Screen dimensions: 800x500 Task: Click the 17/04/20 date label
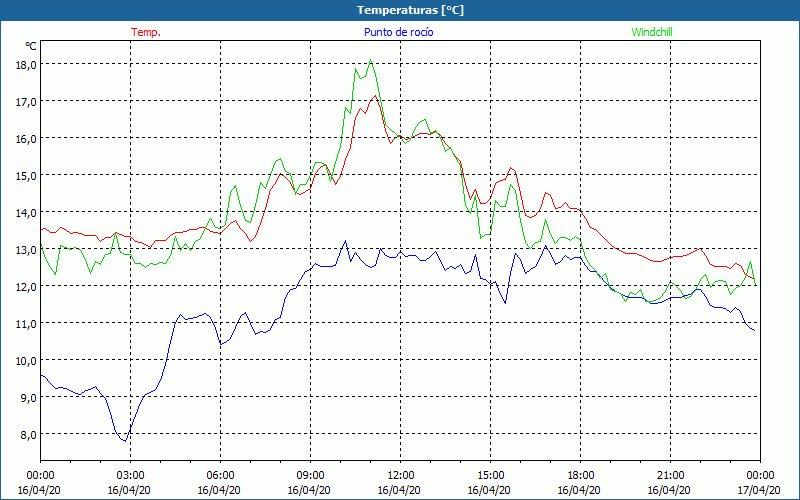(759, 490)
